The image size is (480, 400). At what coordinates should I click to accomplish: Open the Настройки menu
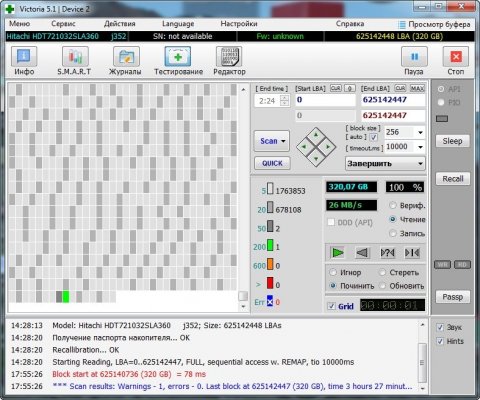(239, 24)
